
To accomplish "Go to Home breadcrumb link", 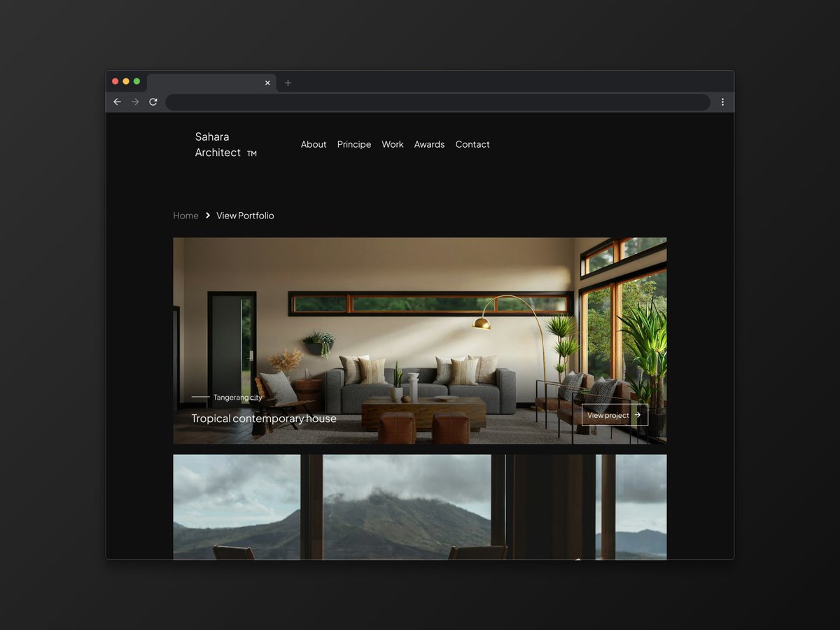I will click(x=185, y=216).
